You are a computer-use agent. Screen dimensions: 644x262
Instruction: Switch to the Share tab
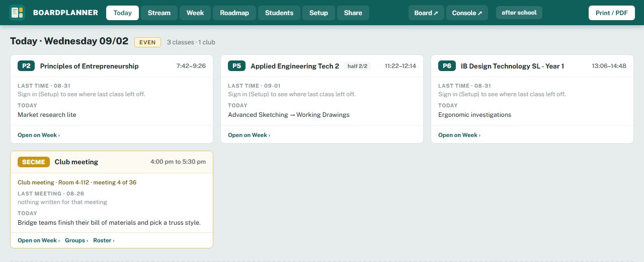pyautogui.click(x=353, y=13)
